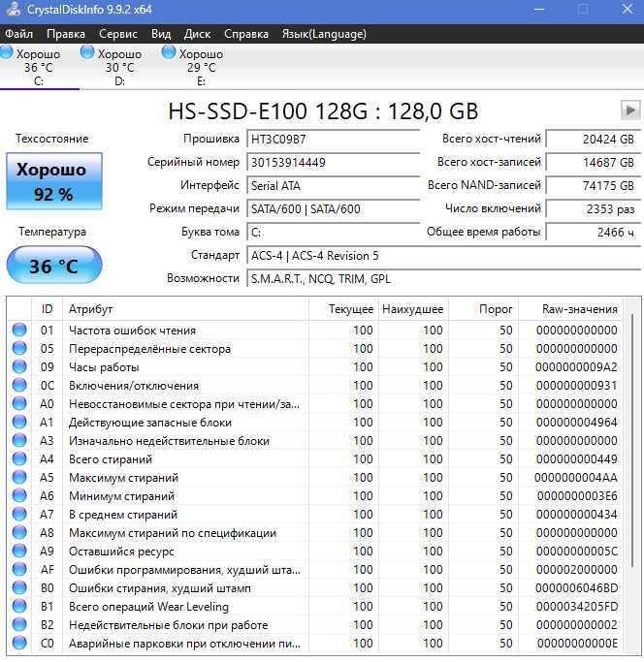644x662 pixels.
Task: Click status icon of C0 Аварийные парковки row
Action: point(19,644)
